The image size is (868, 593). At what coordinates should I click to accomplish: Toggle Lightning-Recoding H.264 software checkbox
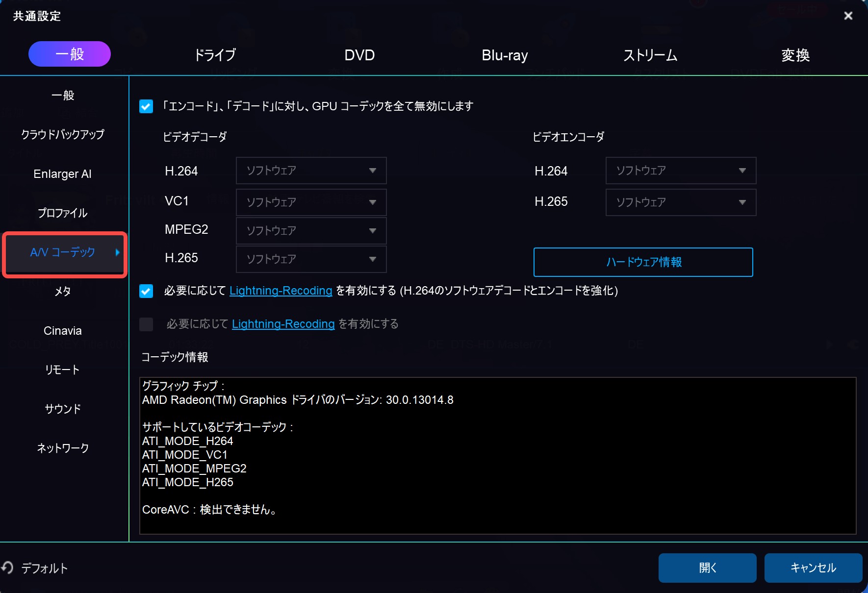[146, 291]
